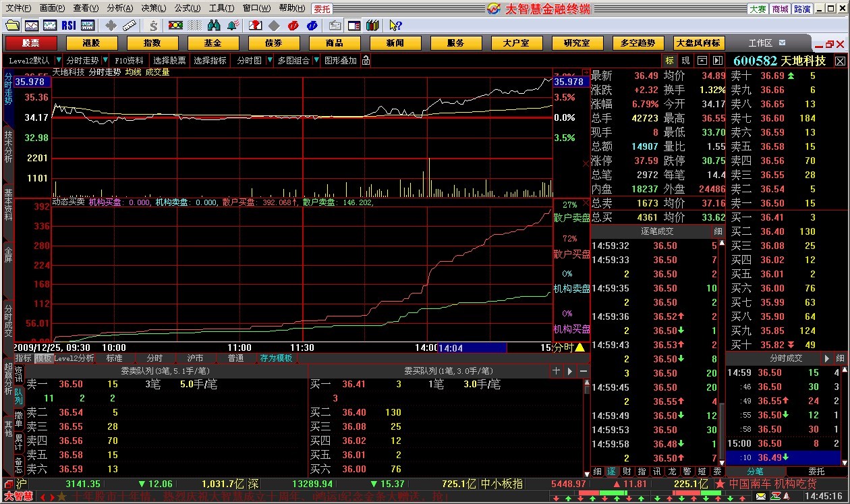
Task: Click the minus icon in 委买队列 header
Action: pos(584,371)
